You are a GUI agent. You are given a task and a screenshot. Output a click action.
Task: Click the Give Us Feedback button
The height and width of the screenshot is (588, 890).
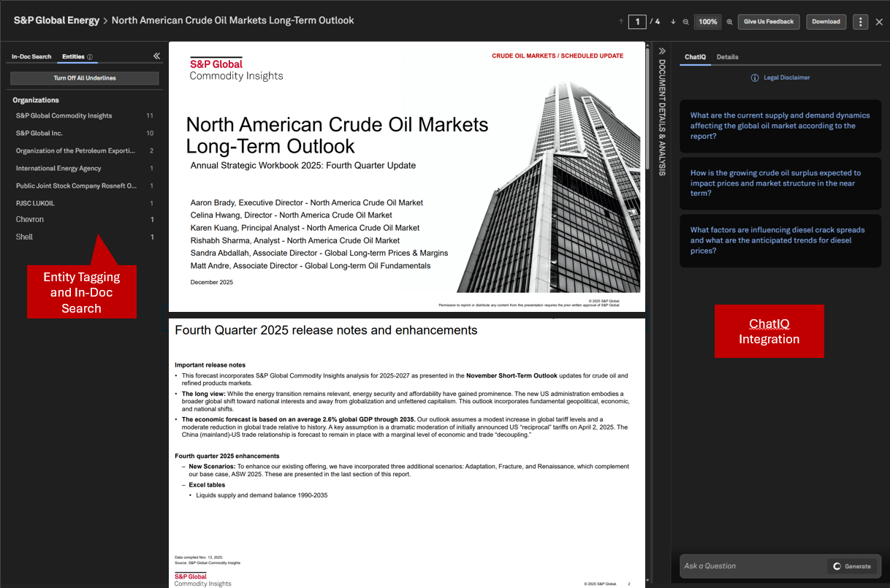[x=769, y=22]
